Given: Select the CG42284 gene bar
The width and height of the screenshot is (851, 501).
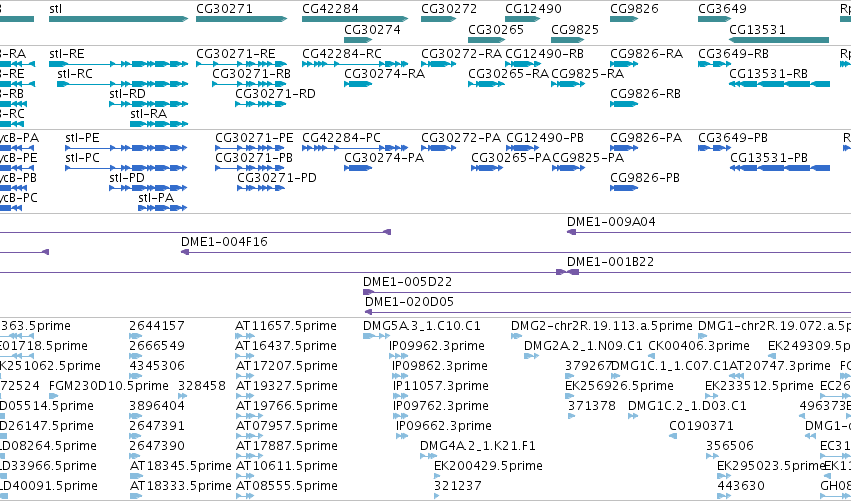Looking at the screenshot, I should (x=355, y=19).
